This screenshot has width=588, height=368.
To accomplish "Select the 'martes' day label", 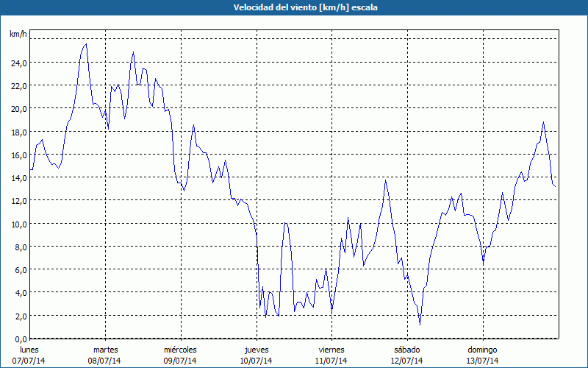I will (106, 350).
